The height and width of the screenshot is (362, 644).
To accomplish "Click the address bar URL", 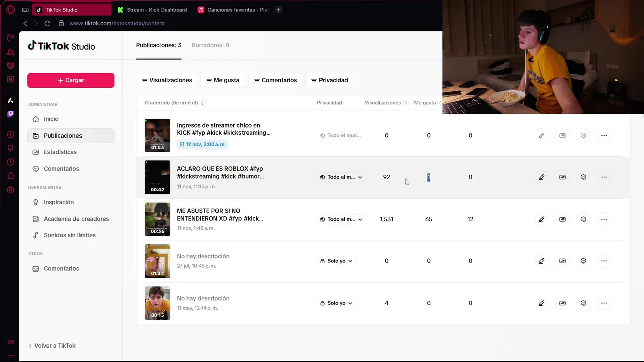I will [117, 23].
